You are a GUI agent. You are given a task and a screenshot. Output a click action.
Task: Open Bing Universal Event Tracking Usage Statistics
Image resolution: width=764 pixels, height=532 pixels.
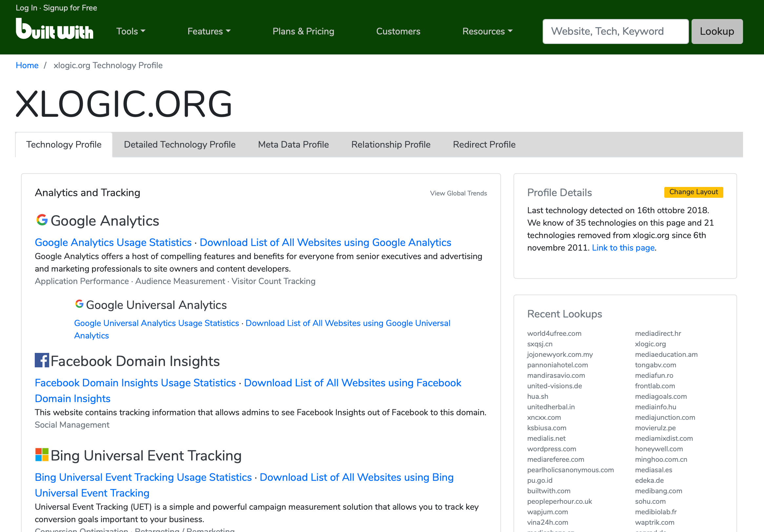[143, 477]
